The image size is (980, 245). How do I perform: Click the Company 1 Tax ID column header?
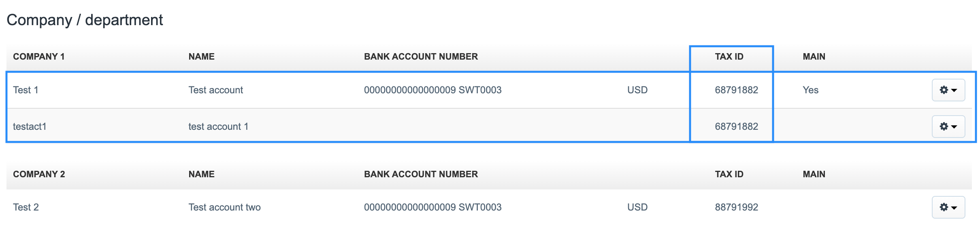pos(729,57)
